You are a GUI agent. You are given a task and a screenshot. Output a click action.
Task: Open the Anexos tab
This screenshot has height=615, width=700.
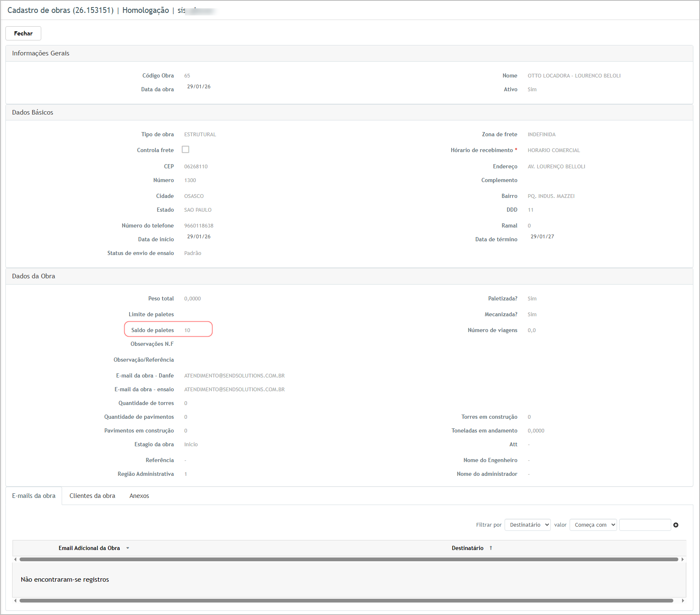coord(139,496)
